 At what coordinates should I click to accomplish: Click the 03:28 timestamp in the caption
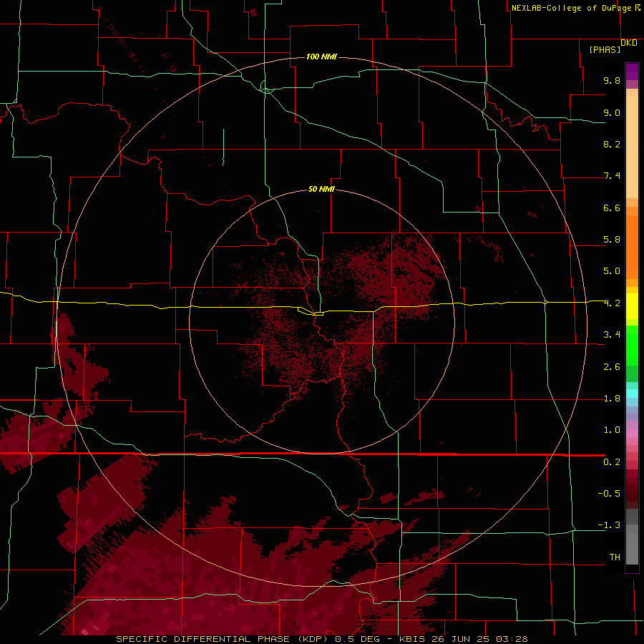click(512, 639)
